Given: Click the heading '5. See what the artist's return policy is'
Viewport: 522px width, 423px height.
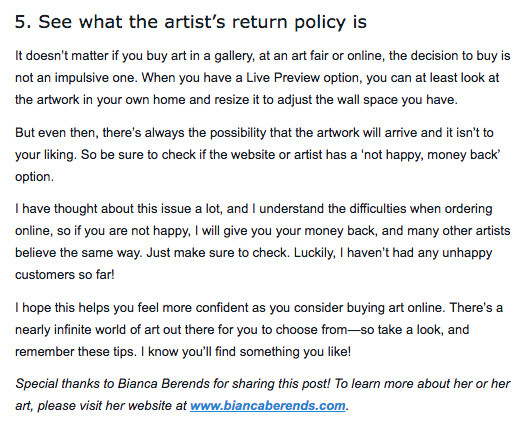Looking at the screenshot, I should point(191,22).
